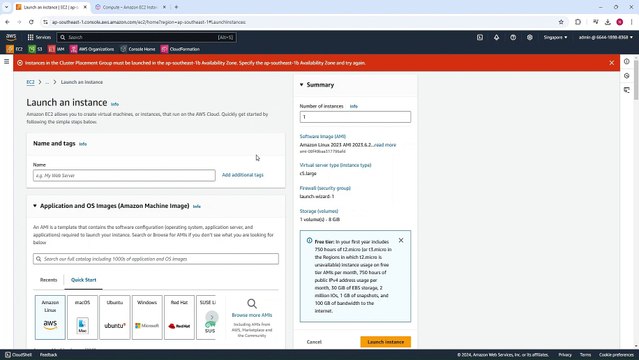Dismiss the red error banner
This screenshot has width=639, height=360.
611,63
